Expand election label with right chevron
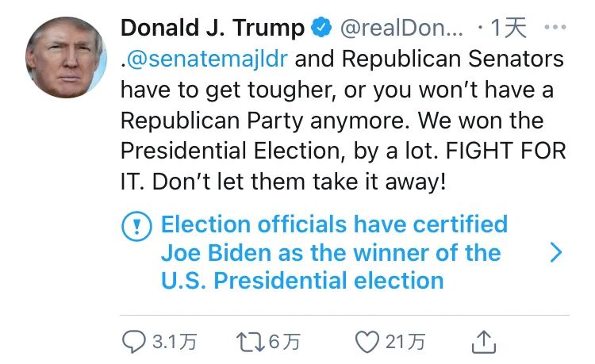 coord(556,253)
